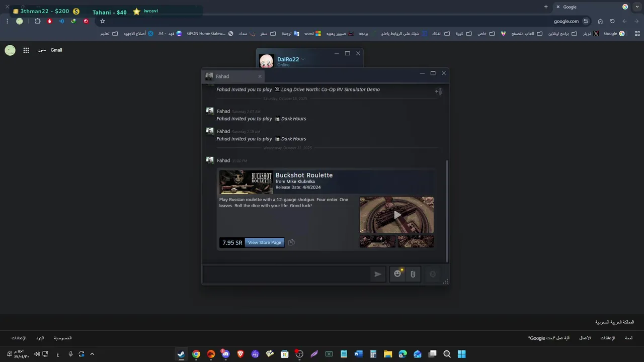Open the العاب متصفح bookmarks folder

(527, 34)
